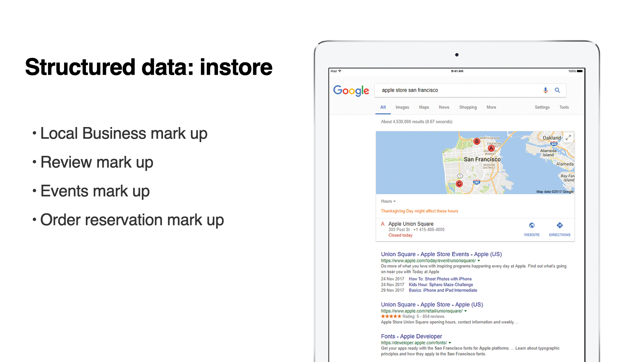
Task: Select map pin B
Action: point(477,141)
